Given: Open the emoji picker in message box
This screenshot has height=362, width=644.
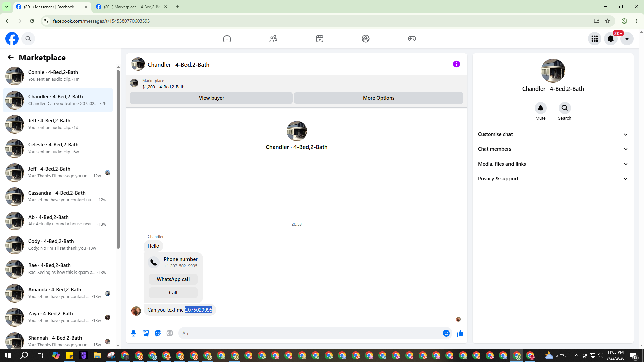Looking at the screenshot, I should (x=446, y=333).
